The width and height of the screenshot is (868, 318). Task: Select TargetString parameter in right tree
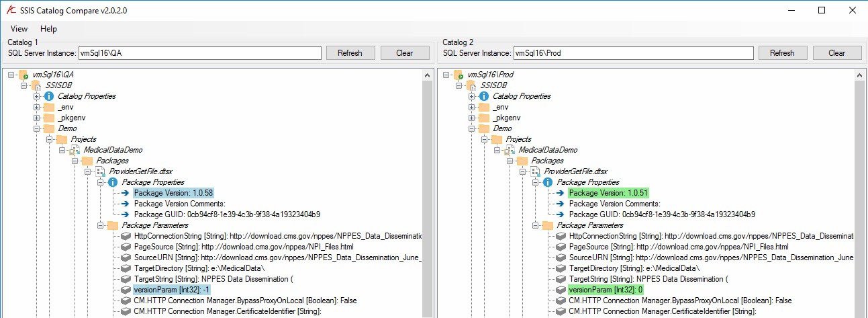tap(648, 279)
